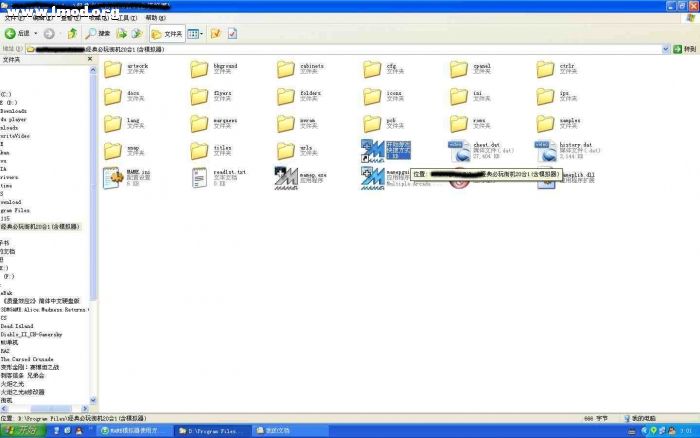
Task: Expand the Back button history arrow
Action: coord(38,34)
